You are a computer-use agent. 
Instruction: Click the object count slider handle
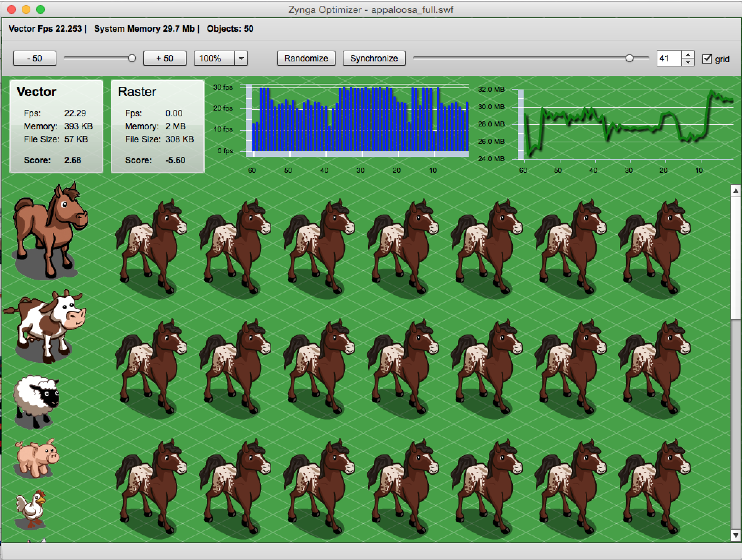(132, 58)
